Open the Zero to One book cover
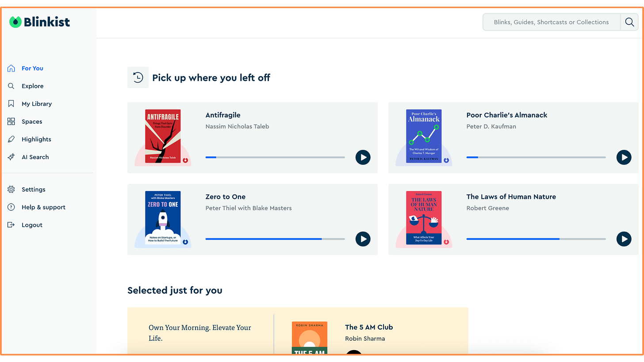This screenshot has width=644, height=362. click(x=163, y=218)
